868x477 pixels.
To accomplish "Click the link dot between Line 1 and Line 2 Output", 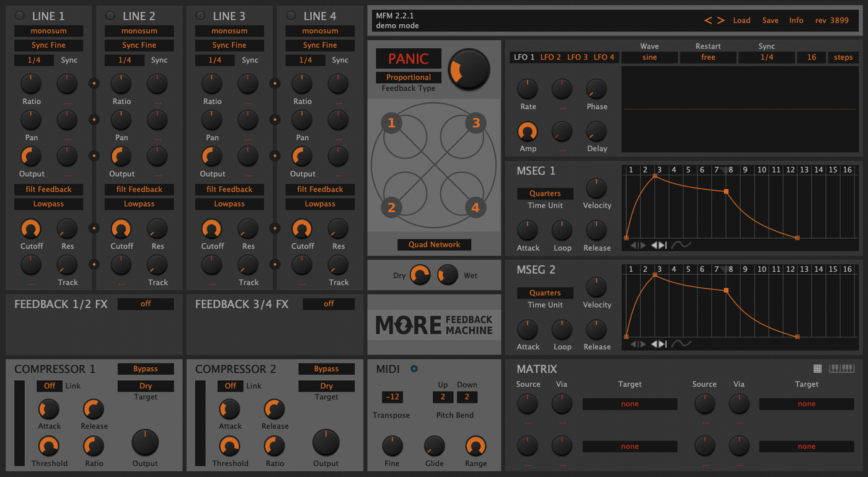I will tap(94, 156).
